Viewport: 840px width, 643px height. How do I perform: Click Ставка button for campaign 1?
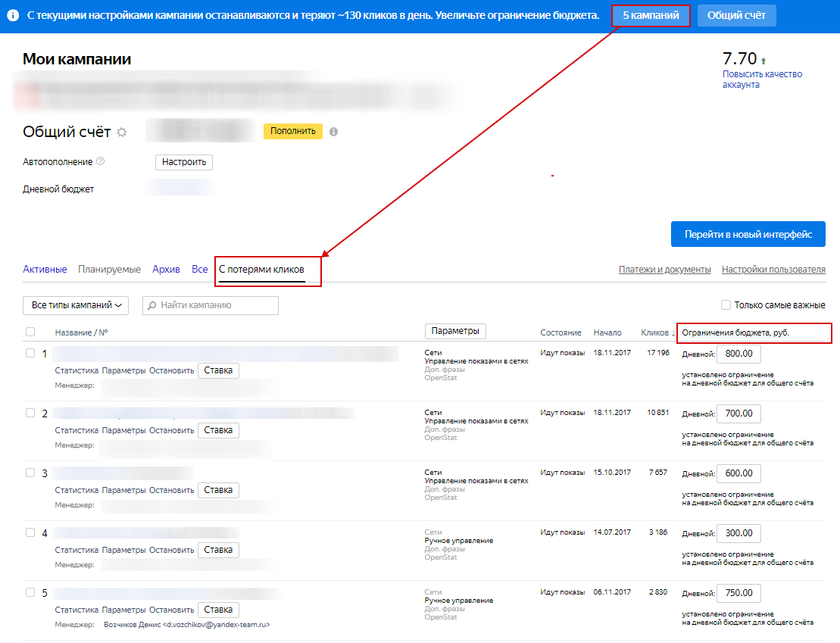[218, 370]
